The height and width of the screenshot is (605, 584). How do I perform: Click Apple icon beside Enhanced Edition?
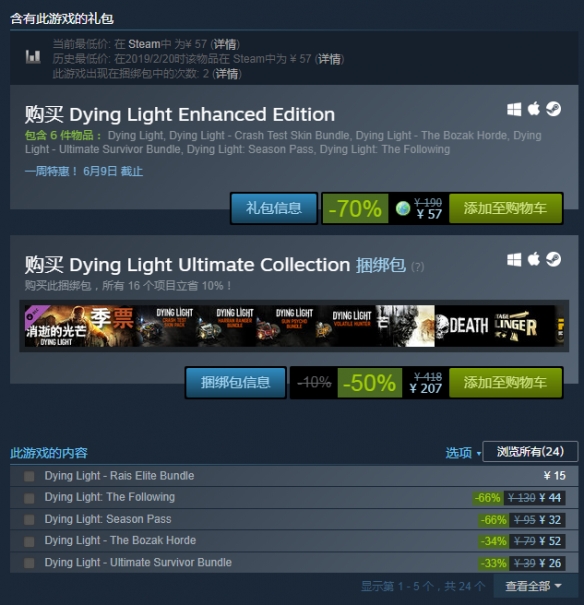[x=533, y=109]
